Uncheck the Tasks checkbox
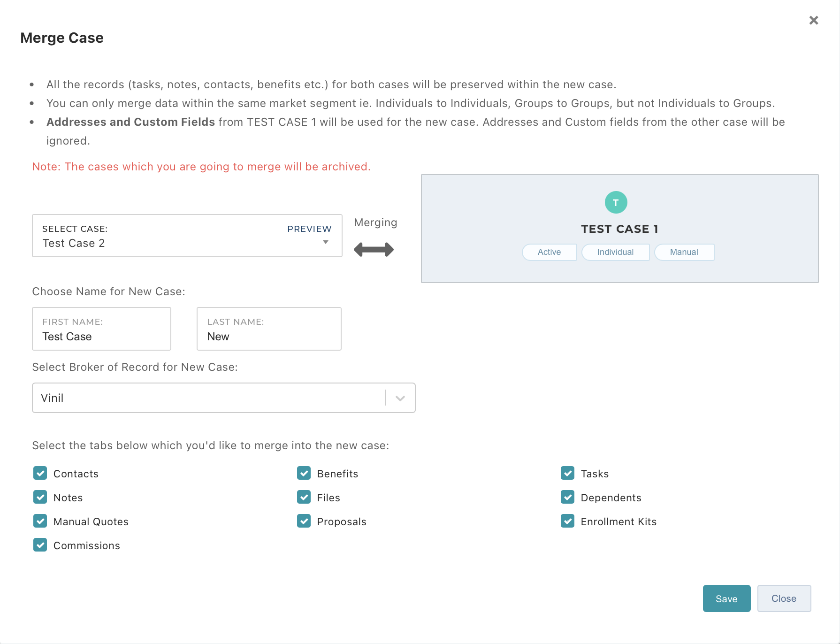 click(568, 473)
